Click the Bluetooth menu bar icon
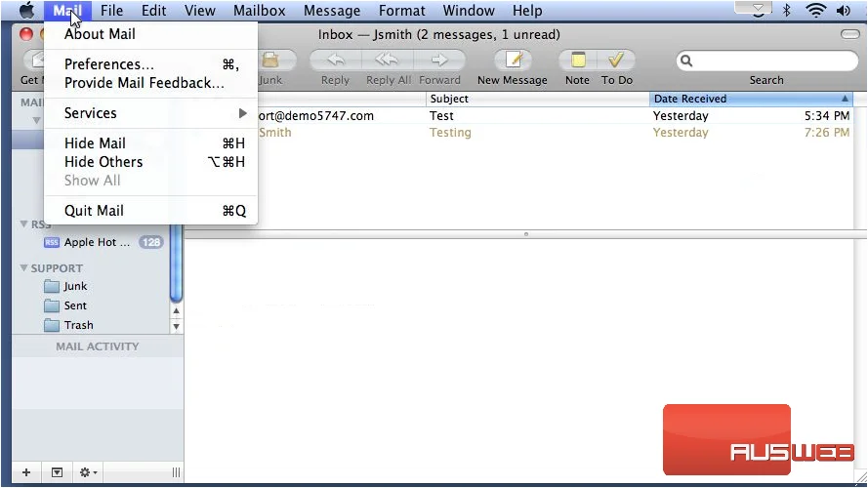 (x=787, y=10)
